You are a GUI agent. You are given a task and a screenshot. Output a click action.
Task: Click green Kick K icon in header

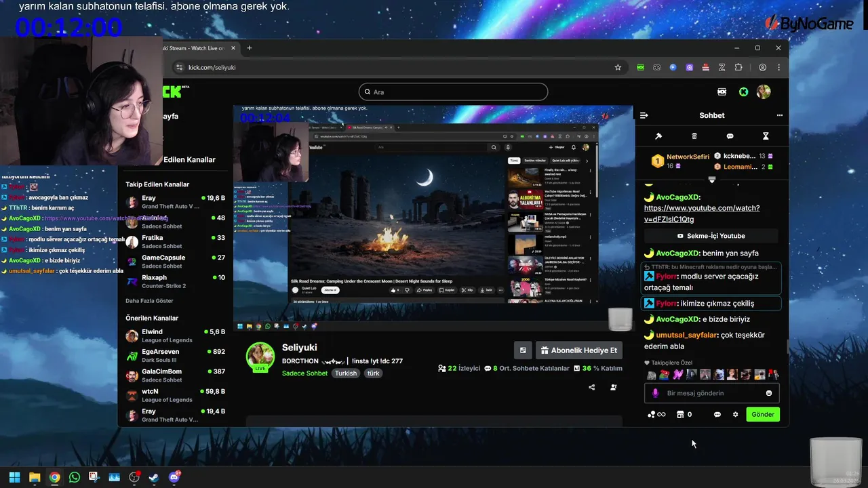743,91
